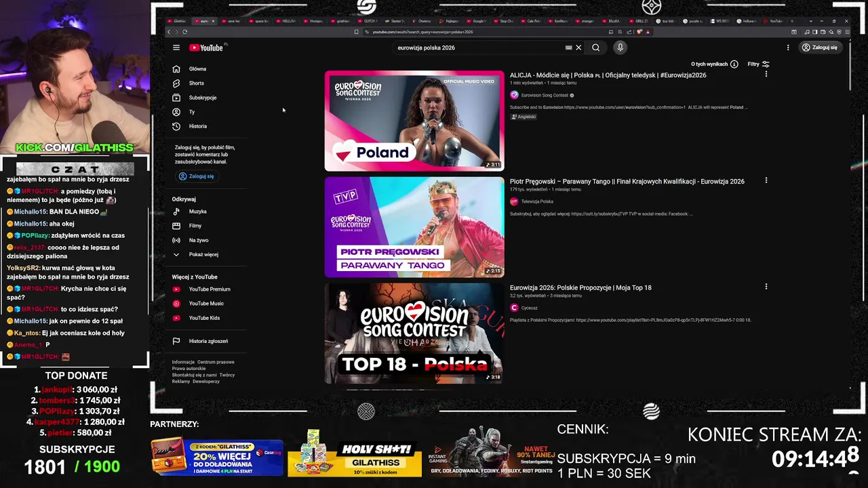Open ALICJA Poland video thumbnail
This screenshot has width=868, height=488.
[414, 121]
